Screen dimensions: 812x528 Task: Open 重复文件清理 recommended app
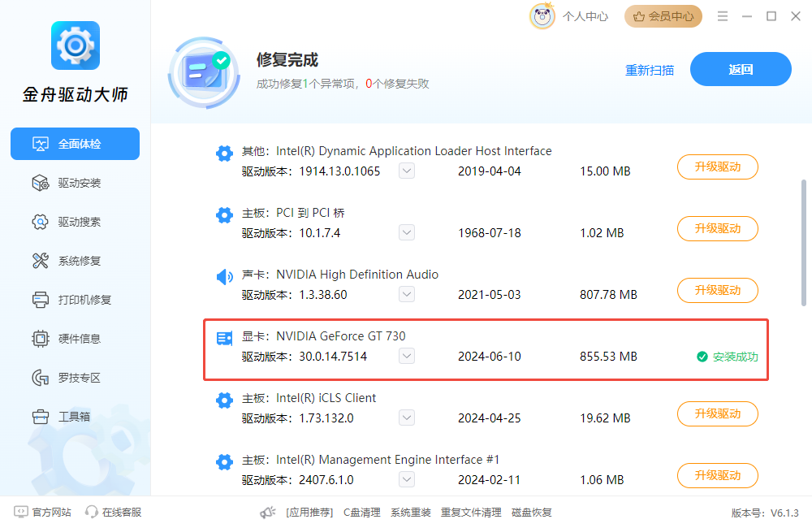pos(471,513)
